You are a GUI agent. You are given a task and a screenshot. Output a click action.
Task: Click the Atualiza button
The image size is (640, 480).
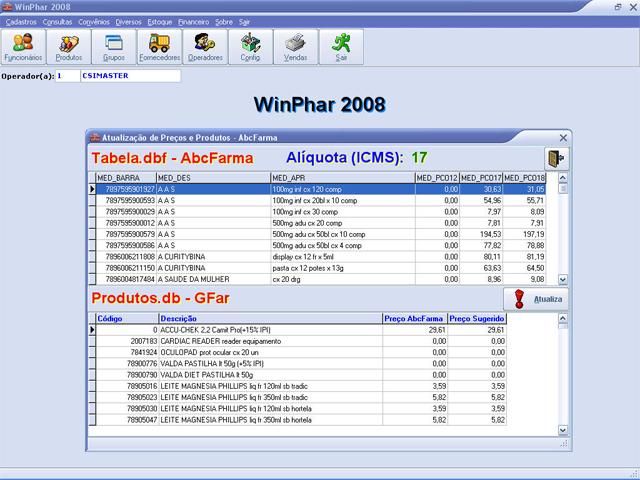pos(536,299)
